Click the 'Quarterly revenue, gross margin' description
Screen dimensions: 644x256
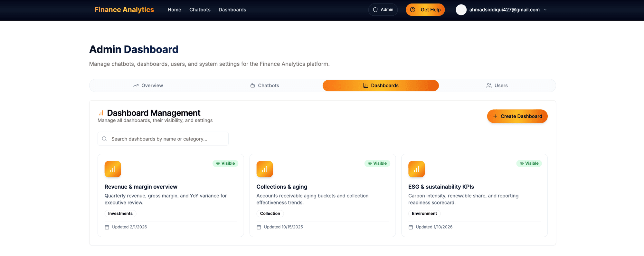(x=166, y=199)
